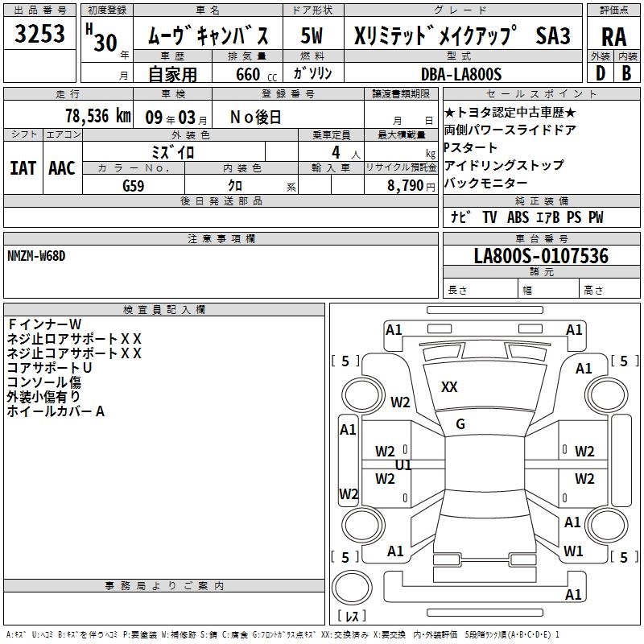Screen dimensions: 644x644
Task: Select the note NMZM-W68D
Action: [x=36, y=256]
